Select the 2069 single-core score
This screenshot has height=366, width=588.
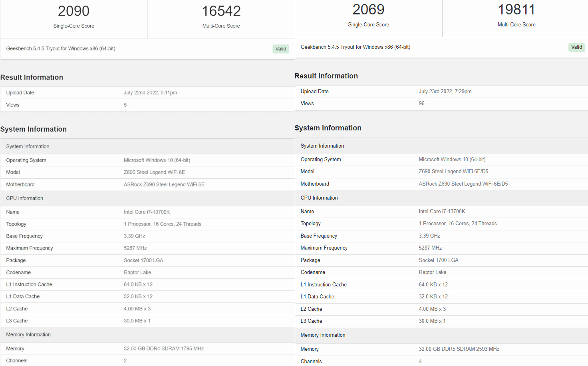coord(368,10)
